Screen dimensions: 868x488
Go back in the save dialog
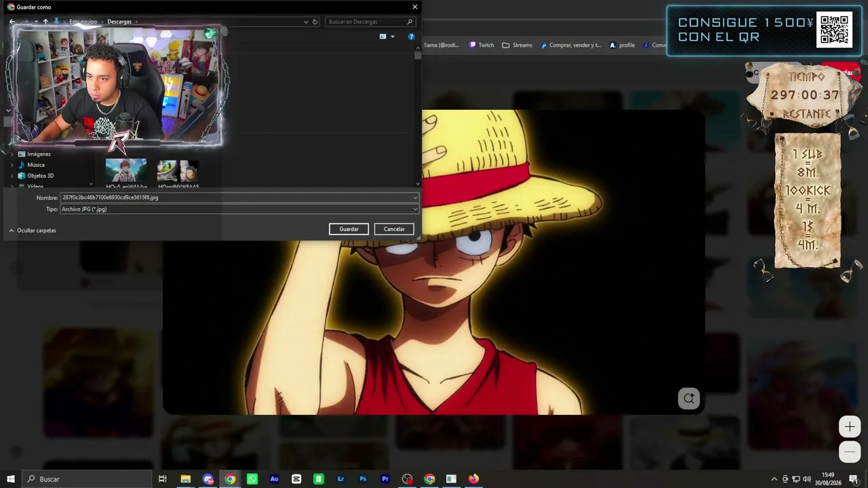click(x=12, y=22)
